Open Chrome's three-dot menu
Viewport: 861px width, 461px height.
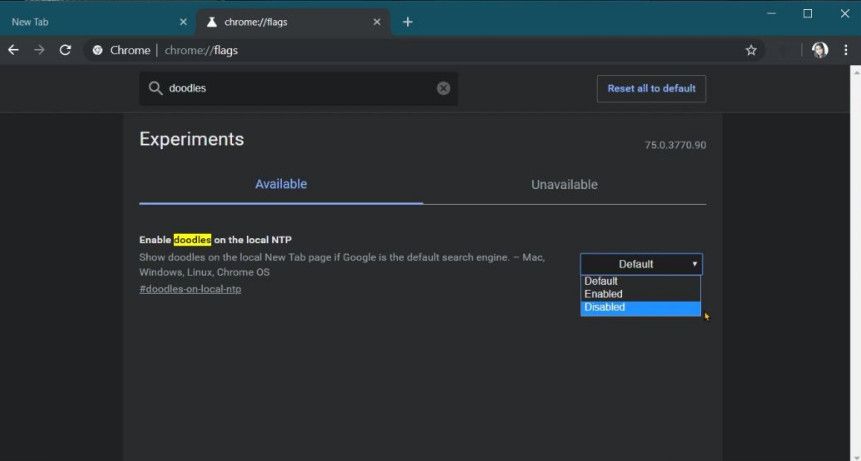[x=847, y=50]
